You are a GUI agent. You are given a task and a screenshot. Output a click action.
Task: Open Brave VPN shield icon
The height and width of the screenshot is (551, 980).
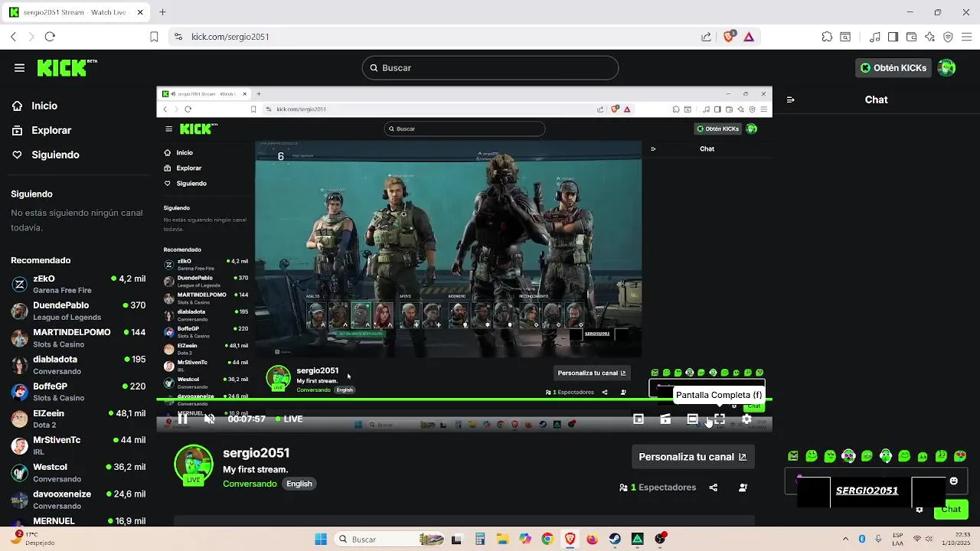(949, 37)
